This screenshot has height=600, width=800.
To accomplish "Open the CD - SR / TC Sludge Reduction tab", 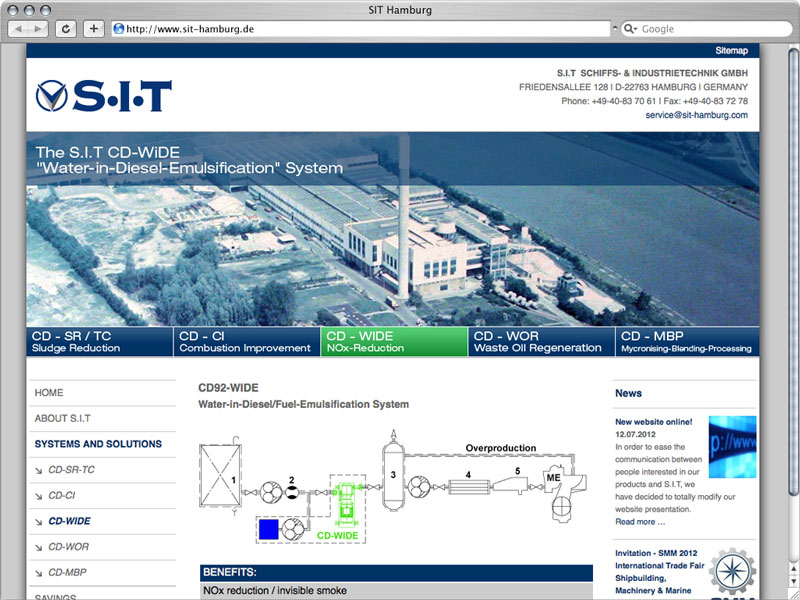I will (x=99, y=342).
